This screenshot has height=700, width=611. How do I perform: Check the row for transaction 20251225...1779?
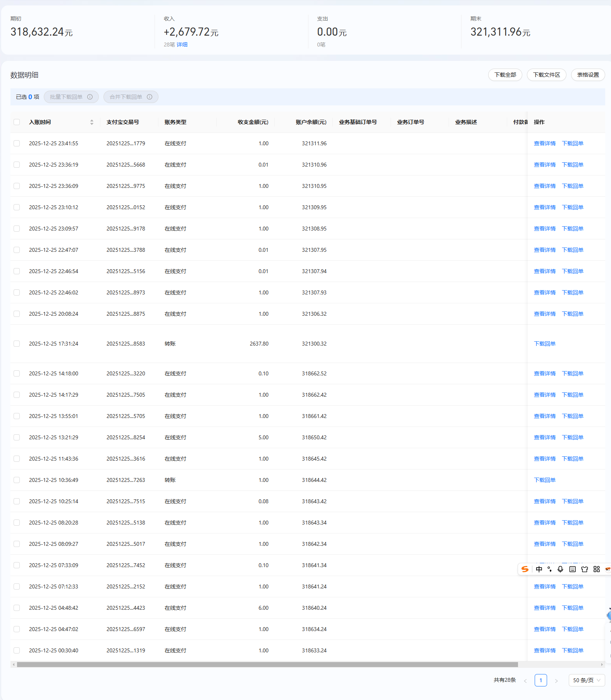(17, 143)
